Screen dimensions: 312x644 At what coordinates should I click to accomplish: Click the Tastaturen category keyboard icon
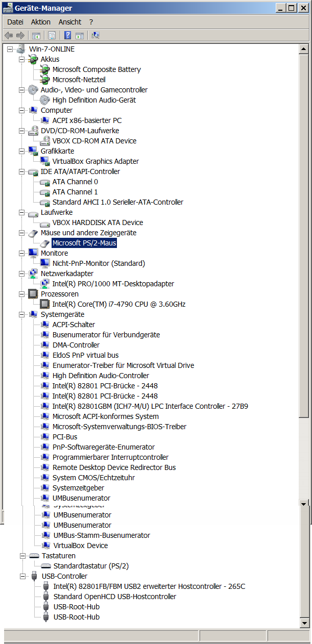34,556
